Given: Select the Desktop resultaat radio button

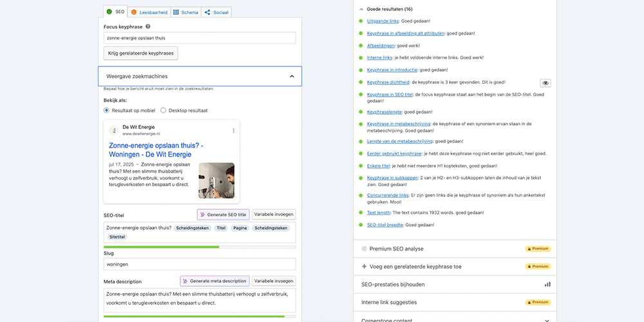Looking at the screenshot, I should click(x=164, y=110).
